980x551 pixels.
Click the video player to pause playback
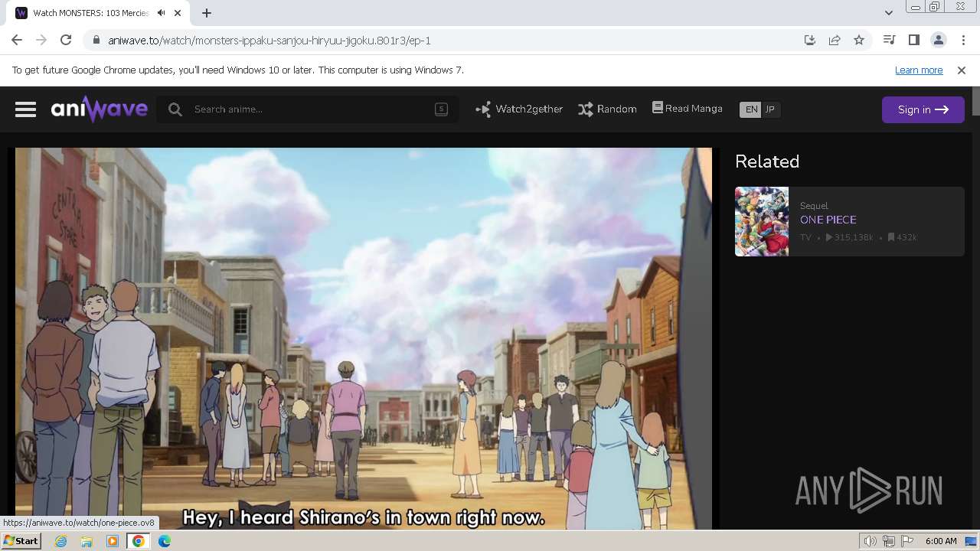(x=364, y=338)
